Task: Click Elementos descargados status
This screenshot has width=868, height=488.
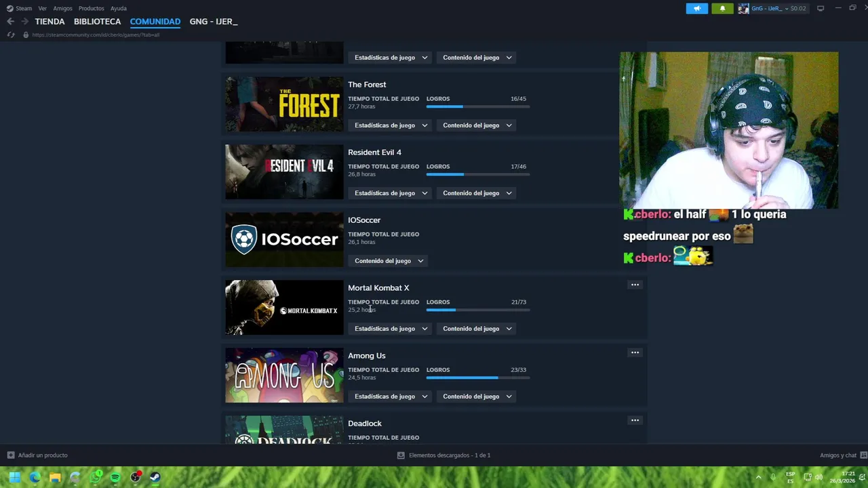Action: [450, 455]
